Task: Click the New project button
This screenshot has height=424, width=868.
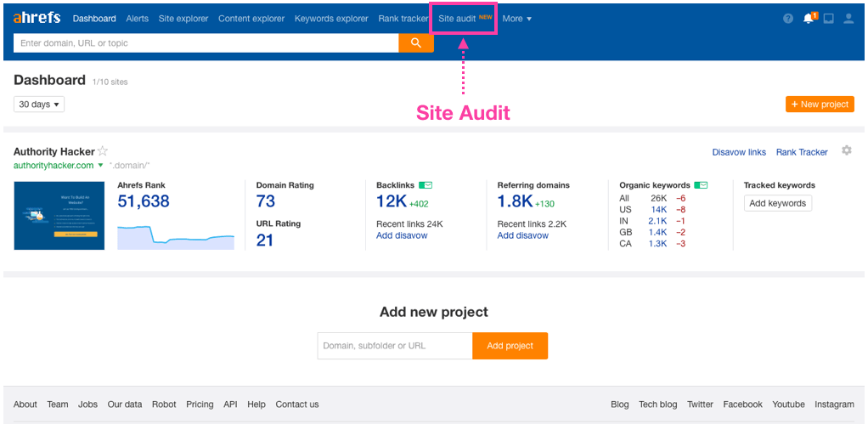Action: tap(820, 104)
